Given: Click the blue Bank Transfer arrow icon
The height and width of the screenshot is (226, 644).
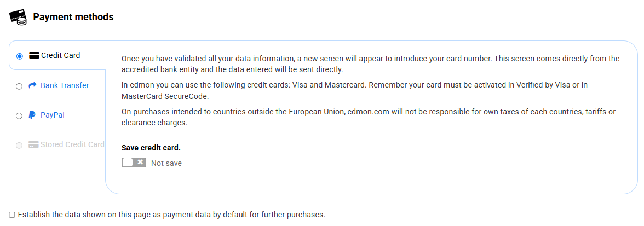Looking at the screenshot, I should click(x=33, y=85).
